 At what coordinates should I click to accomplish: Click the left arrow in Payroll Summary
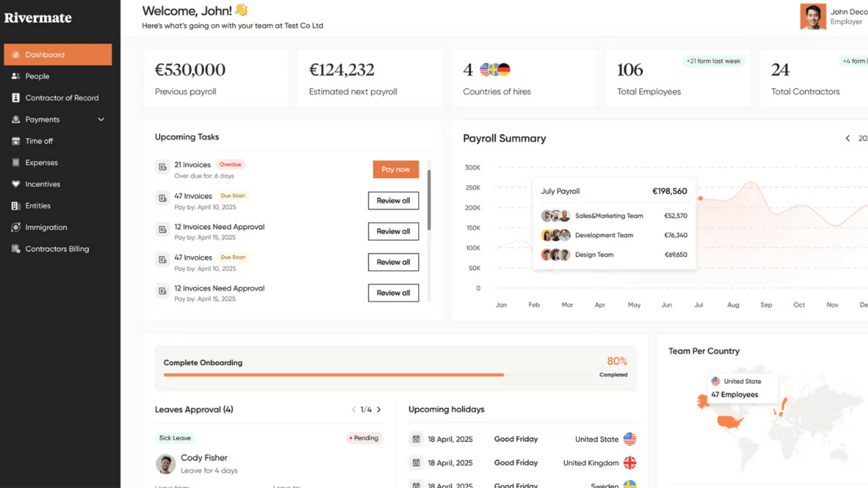tap(847, 138)
